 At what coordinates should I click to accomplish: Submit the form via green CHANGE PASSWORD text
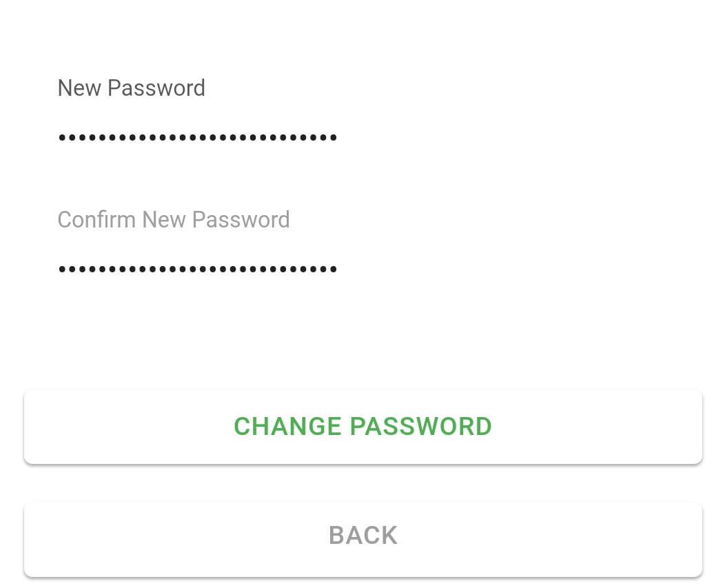pos(363,426)
